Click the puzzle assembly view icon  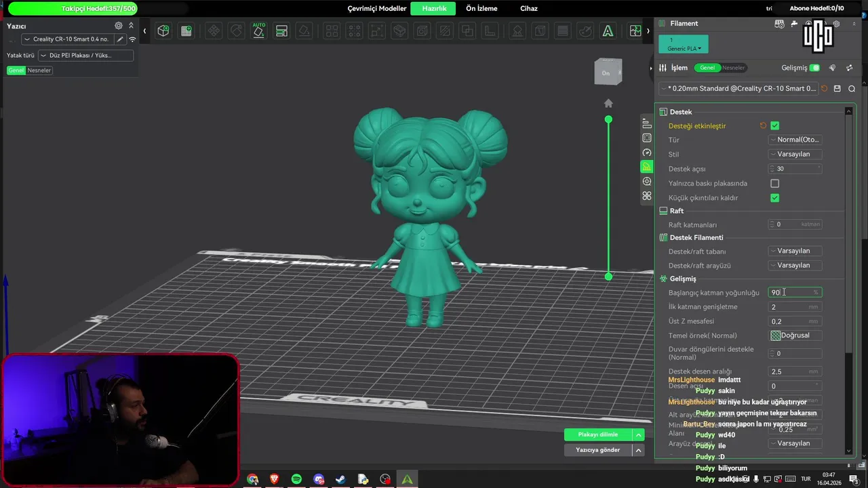click(635, 30)
